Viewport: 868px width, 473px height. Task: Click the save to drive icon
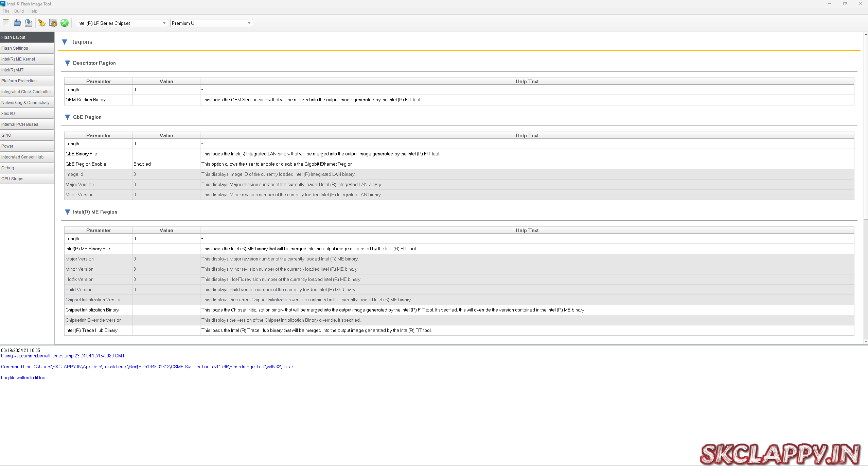(29, 23)
